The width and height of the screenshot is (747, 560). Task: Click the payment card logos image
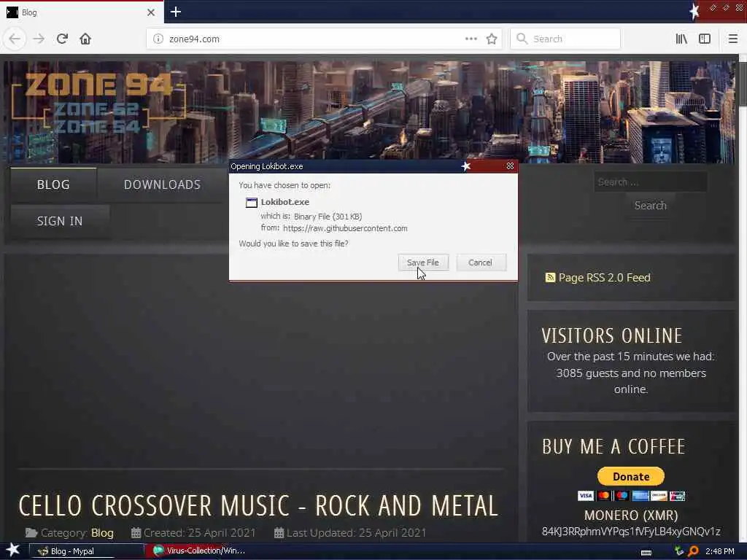631,496
